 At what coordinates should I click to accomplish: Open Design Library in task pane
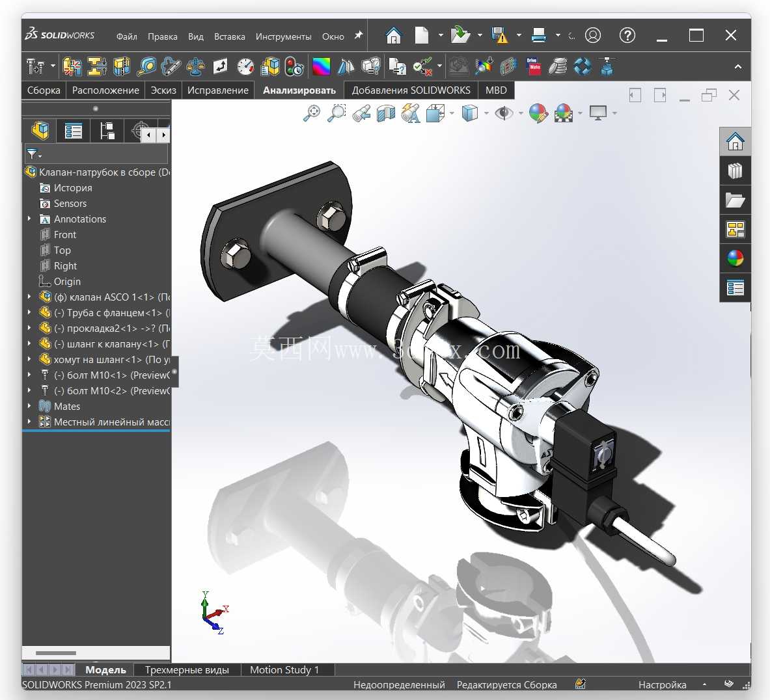point(735,171)
